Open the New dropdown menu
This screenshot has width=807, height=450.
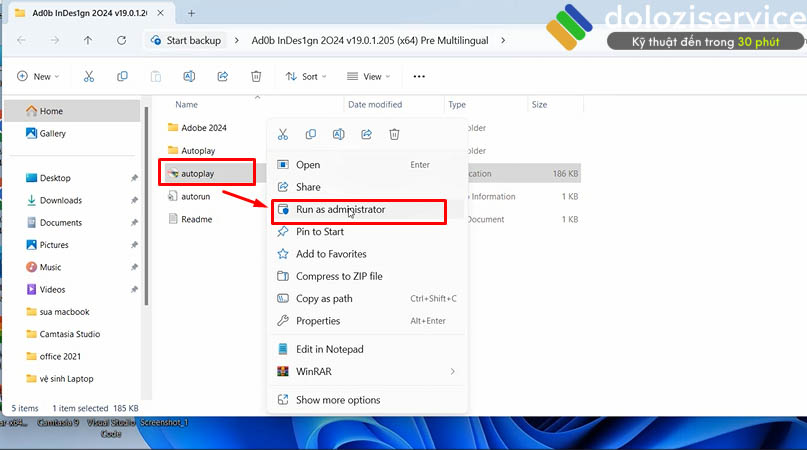[38, 76]
